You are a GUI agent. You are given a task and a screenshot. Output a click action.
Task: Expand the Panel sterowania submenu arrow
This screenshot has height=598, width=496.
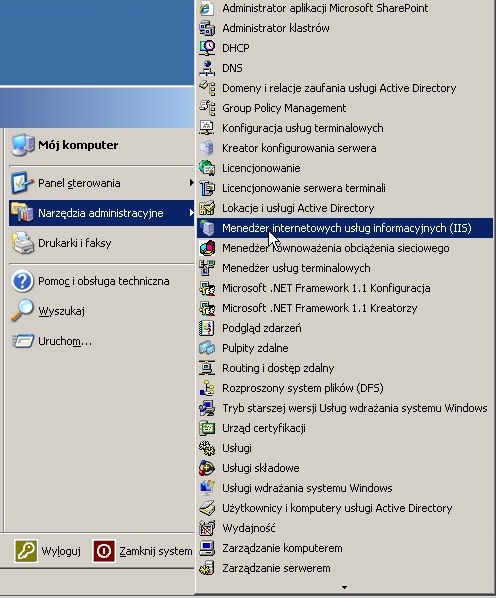pos(191,183)
